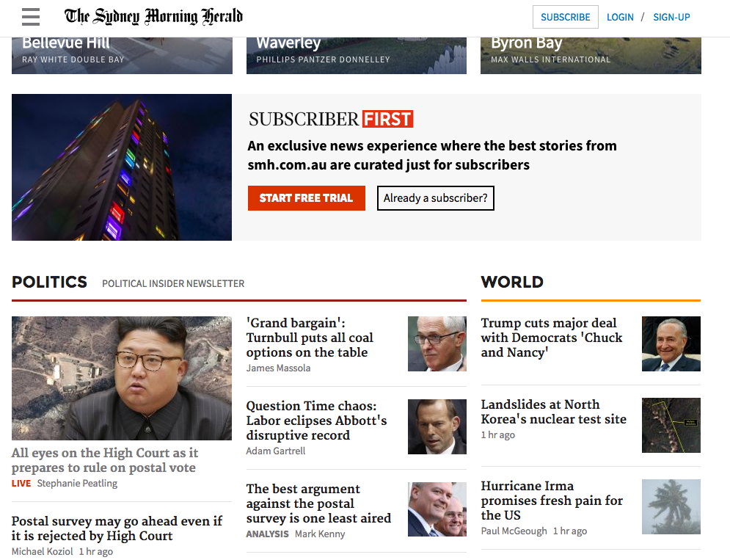The height and width of the screenshot is (560, 730).
Task: Click The Sydney Morning Herald logo
Action: pos(153,16)
